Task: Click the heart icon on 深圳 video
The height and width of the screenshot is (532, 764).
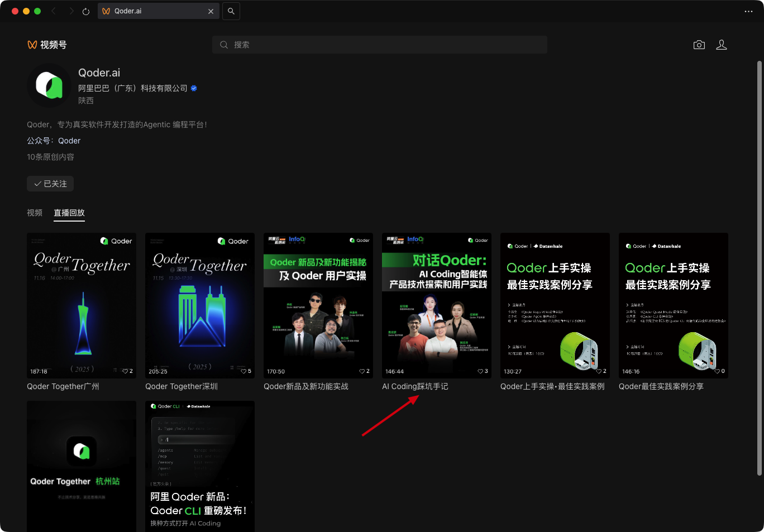Action: coord(243,371)
